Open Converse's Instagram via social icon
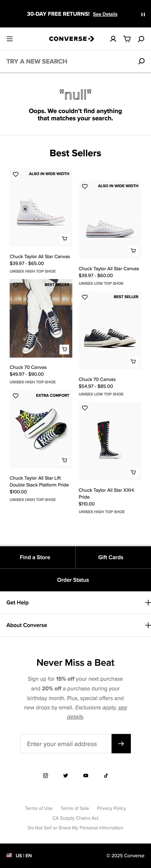151x868 pixels. coord(45,775)
